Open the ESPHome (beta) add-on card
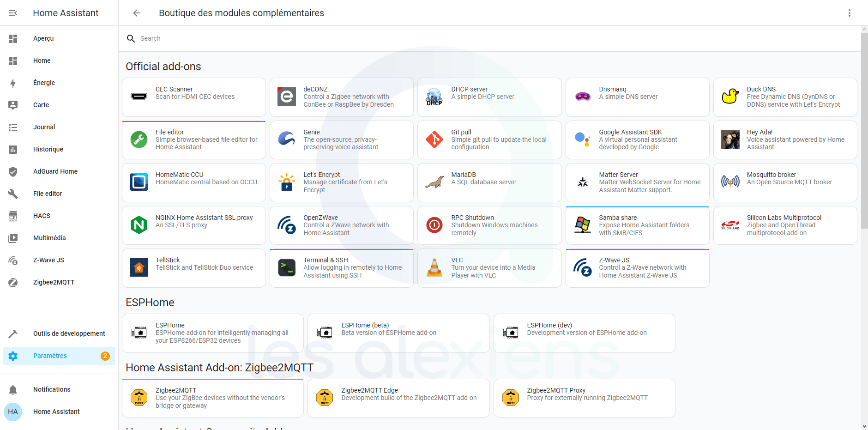868x430 pixels. pos(398,333)
